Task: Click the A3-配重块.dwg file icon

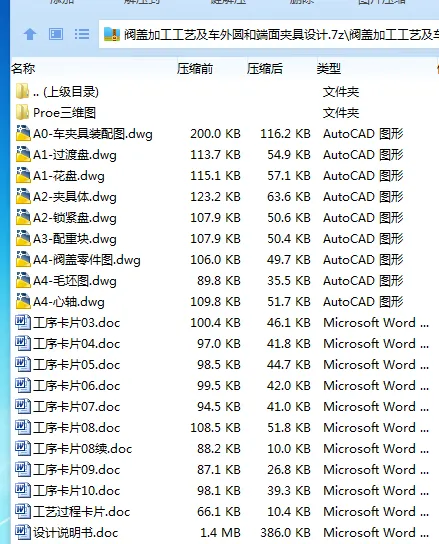Action: point(23,238)
